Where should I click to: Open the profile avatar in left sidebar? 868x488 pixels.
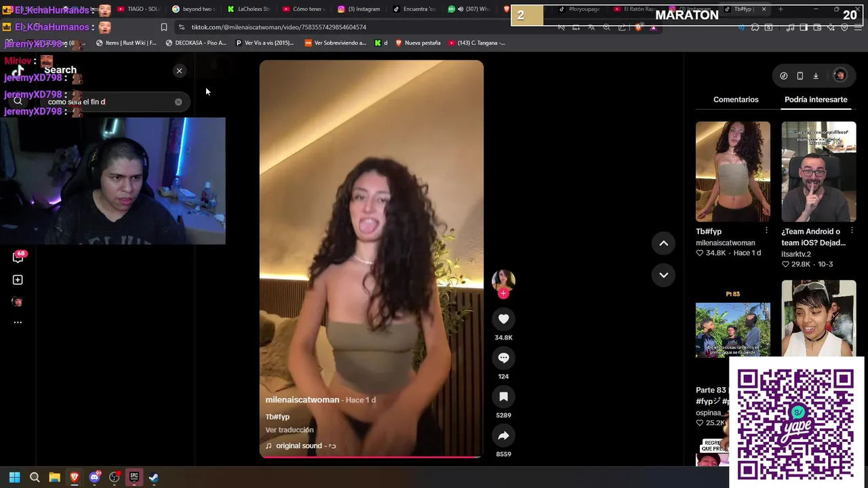point(18,302)
